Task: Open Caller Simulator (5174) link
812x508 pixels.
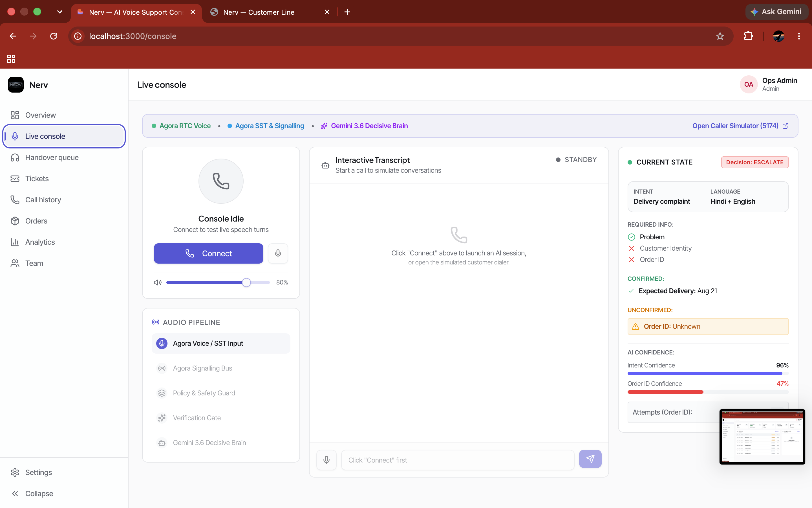Action: (740, 126)
